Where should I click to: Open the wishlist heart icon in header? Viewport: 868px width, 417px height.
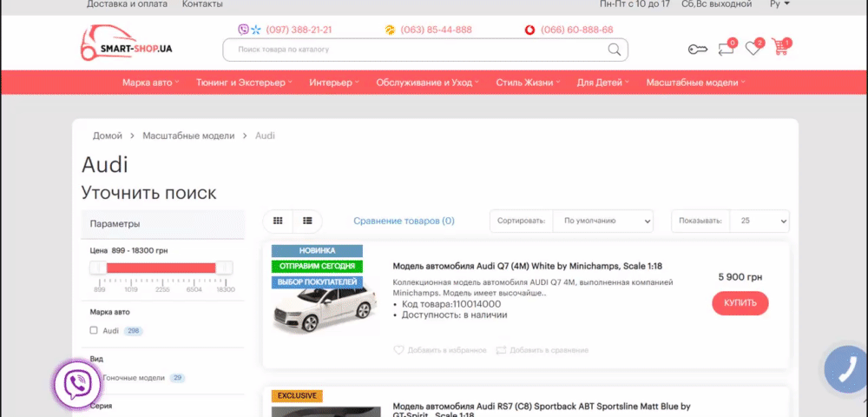click(753, 48)
